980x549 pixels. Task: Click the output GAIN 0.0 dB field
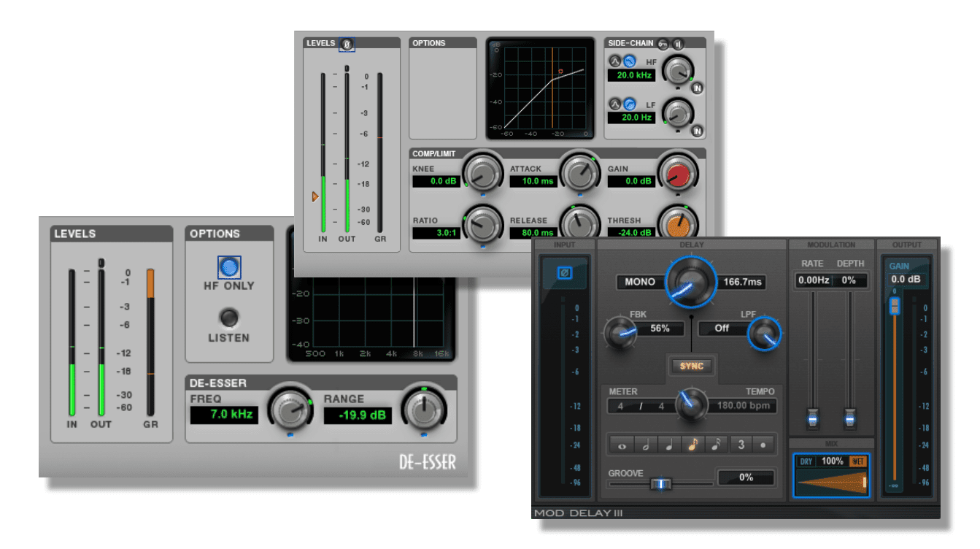pyautogui.click(x=906, y=280)
